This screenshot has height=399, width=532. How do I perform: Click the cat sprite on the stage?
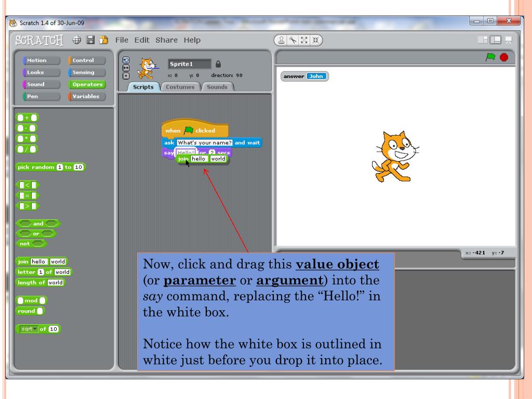coord(395,157)
